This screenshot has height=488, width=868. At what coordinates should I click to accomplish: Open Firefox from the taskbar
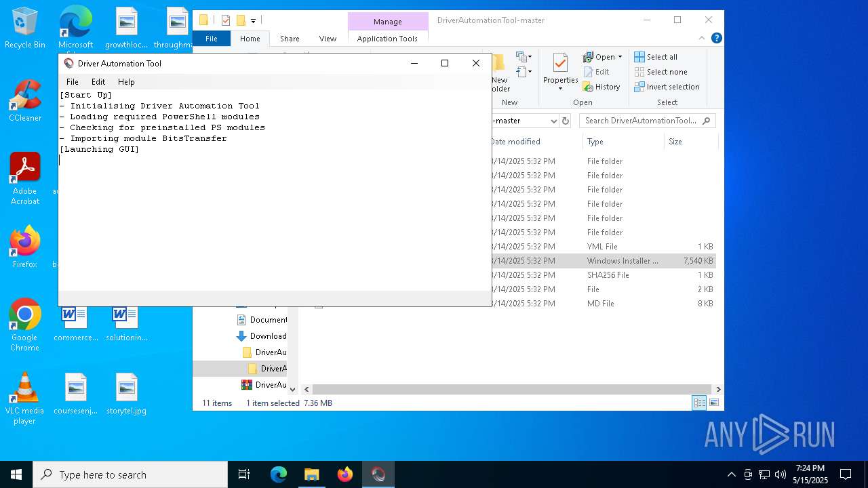[345, 474]
